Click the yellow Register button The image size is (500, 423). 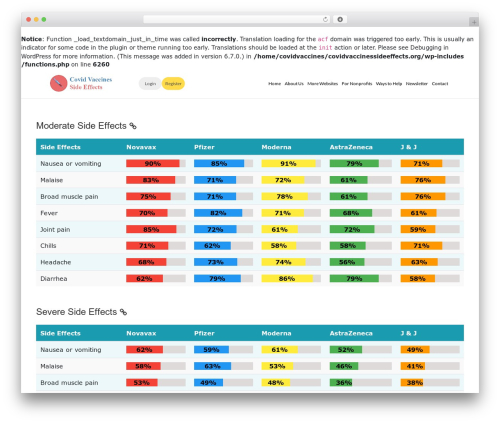(x=173, y=84)
